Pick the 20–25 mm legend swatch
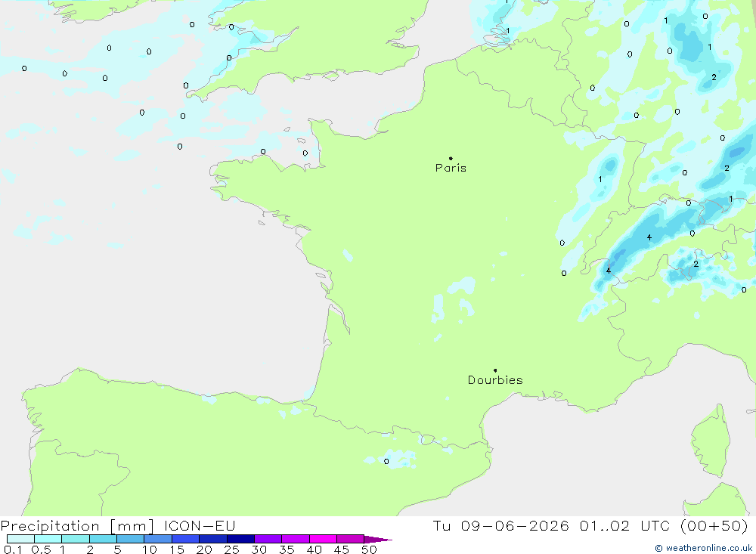This screenshot has height=554, width=756. point(213,539)
